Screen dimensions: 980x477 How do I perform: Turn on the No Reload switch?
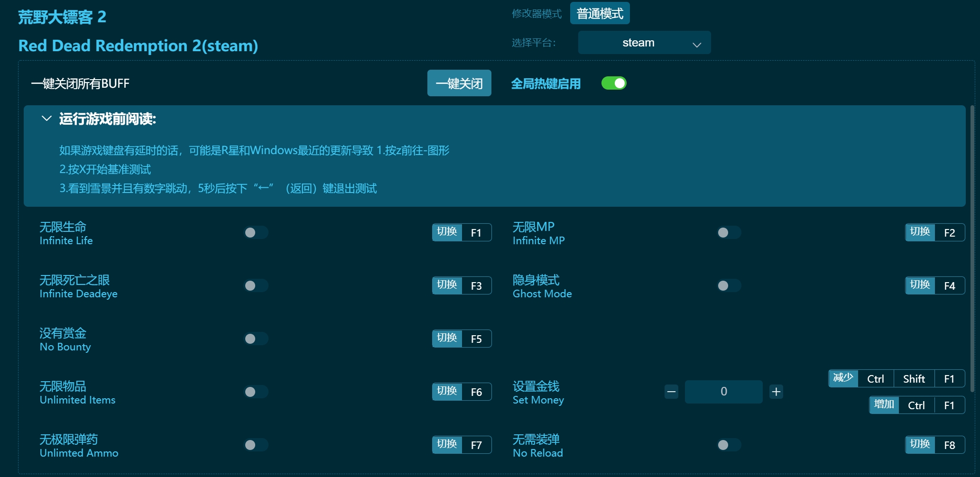point(729,445)
